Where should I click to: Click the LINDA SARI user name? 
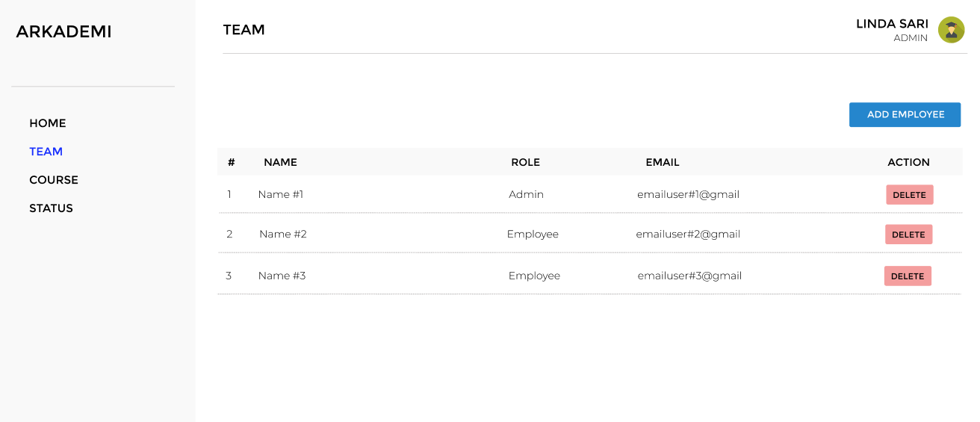[892, 24]
